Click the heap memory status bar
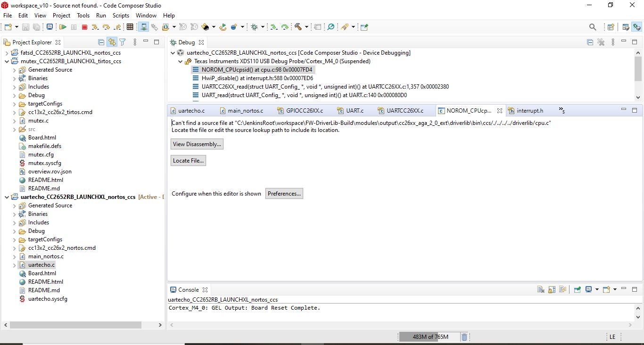The height and width of the screenshot is (345, 644). [429, 337]
